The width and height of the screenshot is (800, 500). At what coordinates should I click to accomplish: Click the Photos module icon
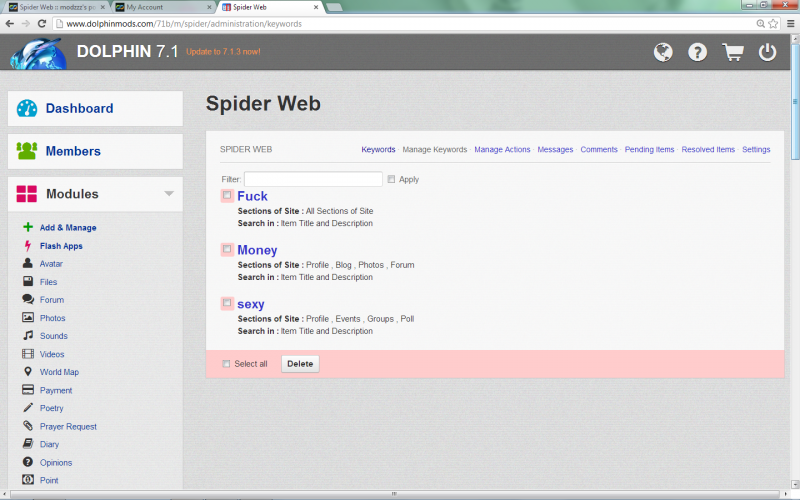pos(28,318)
